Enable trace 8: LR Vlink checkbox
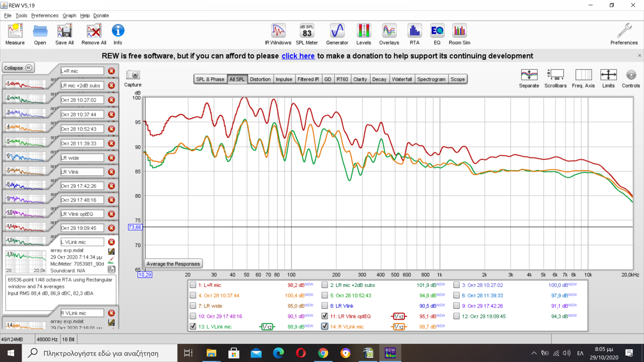Screen dimensions: 644x362 (325, 306)
